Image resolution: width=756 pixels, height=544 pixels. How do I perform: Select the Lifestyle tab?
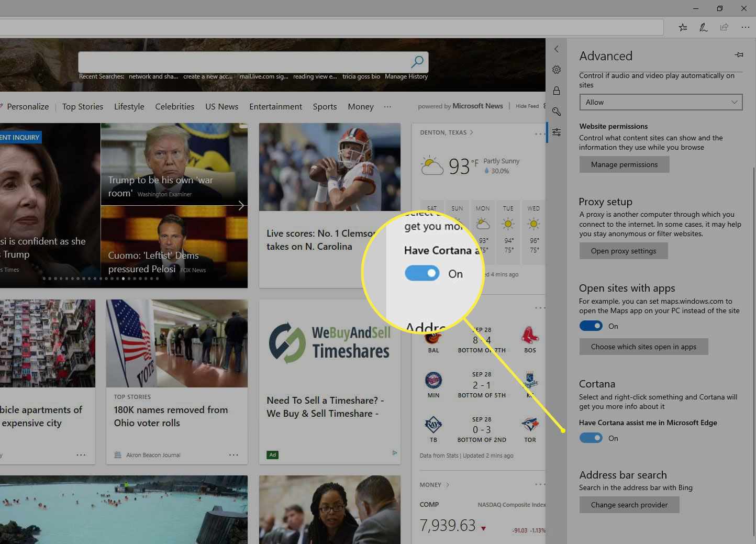[129, 106]
